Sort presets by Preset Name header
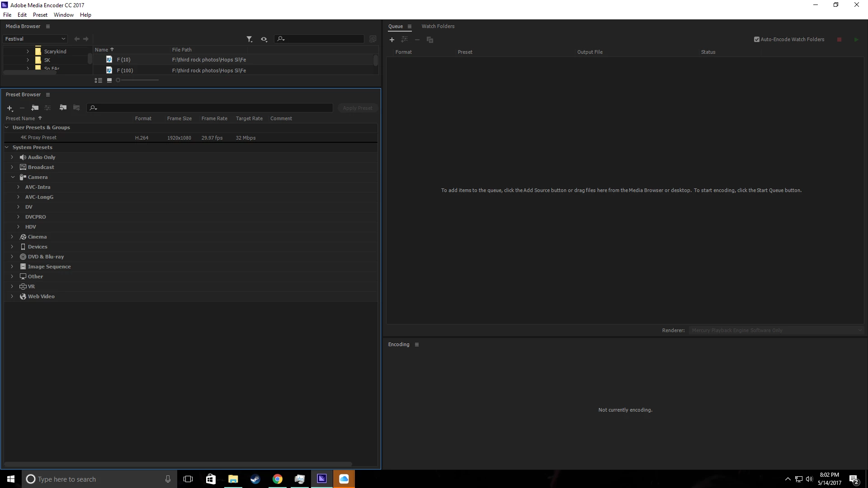The height and width of the screenshot is (488, 868). coord(20,118)
